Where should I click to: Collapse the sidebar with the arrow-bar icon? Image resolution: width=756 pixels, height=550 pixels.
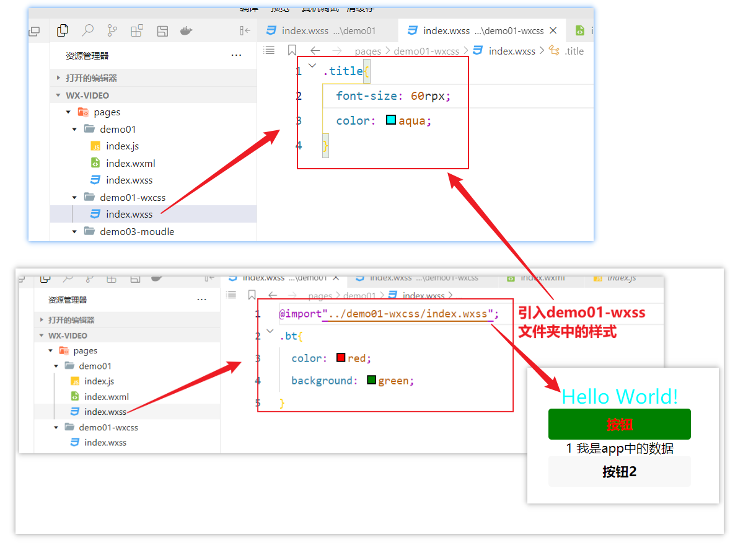coord(245,30)
